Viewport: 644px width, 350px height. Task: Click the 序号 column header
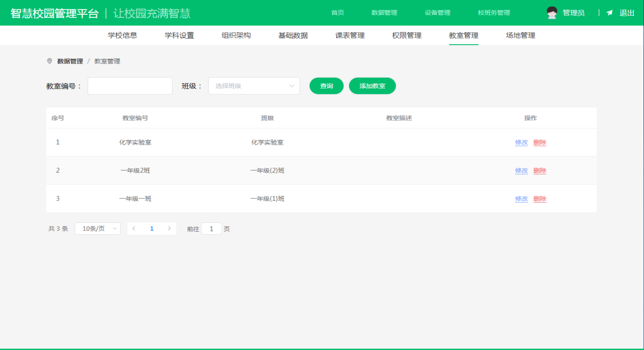57,118
